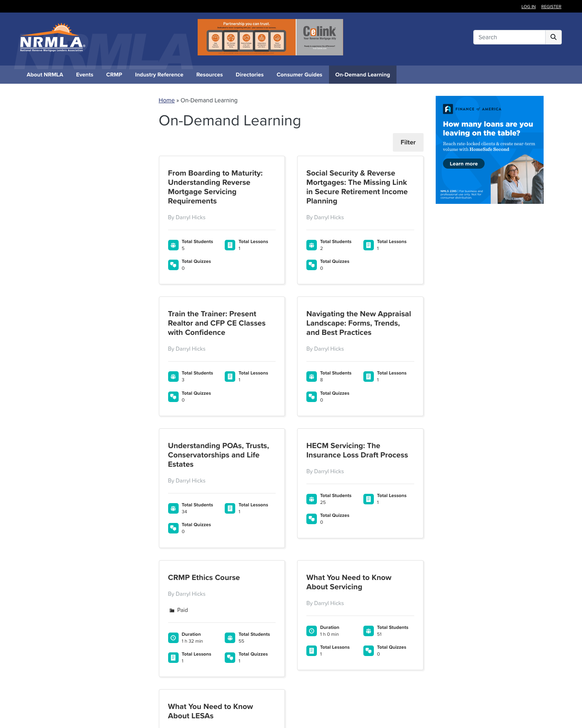The width and height of the screenshot is (582, 728).
Task: Click Total Students icon in Understanding POAs, Trusts card
Action: (173, 508)
